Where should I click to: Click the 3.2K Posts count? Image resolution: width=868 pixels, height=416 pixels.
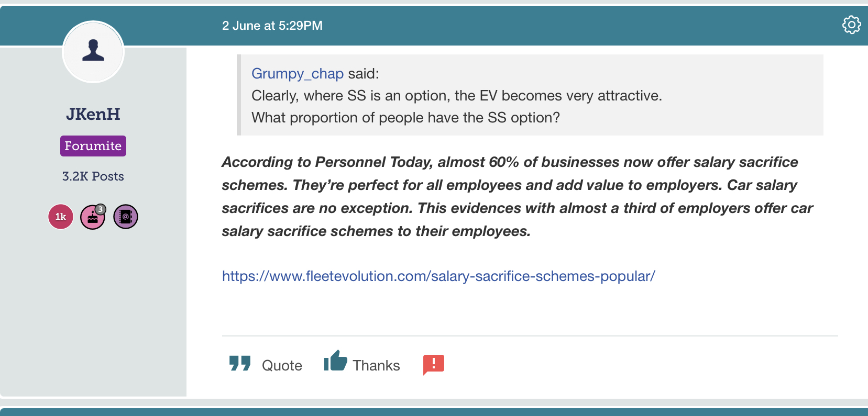click(x=93, y=176)
